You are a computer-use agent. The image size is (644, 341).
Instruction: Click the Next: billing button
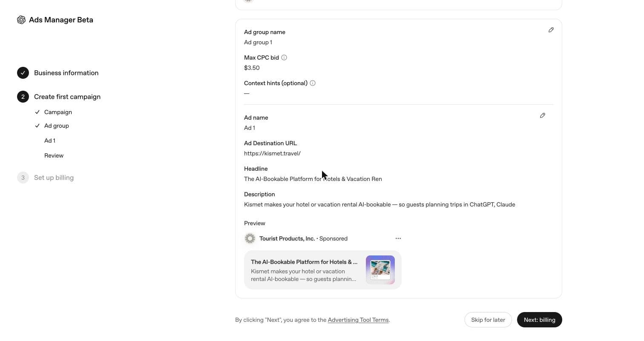pyautogui.click(x=540, y=320)
